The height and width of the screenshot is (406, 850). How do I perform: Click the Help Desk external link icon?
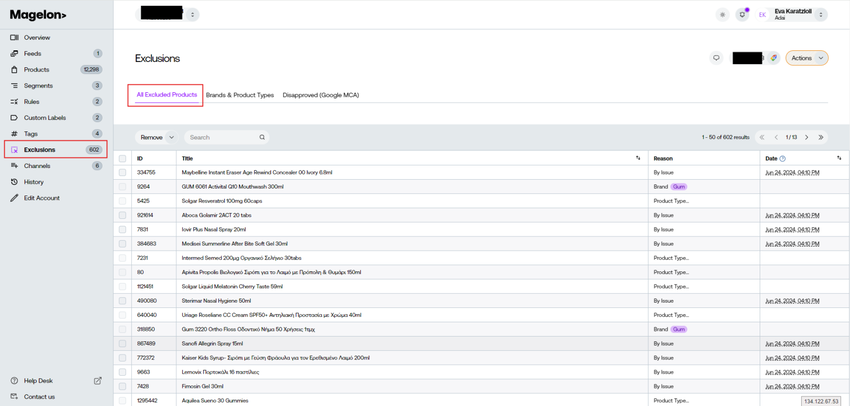tap(98, 381)
